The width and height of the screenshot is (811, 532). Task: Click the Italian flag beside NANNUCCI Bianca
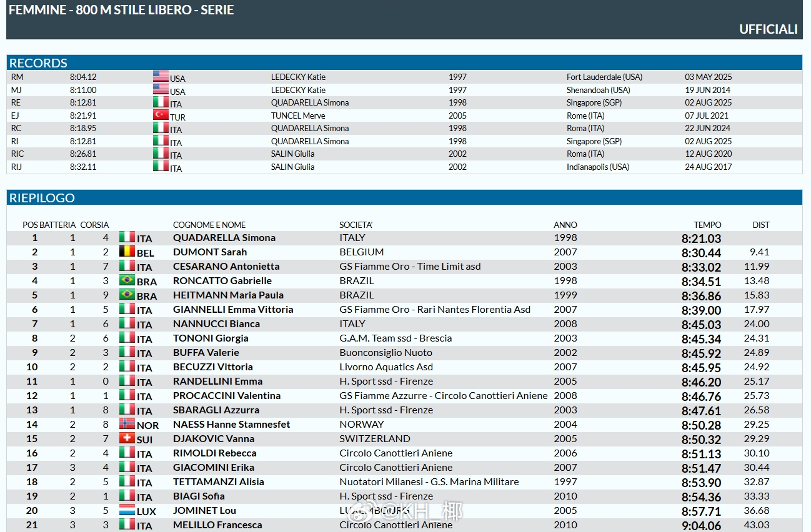click(x=127, y=323)
